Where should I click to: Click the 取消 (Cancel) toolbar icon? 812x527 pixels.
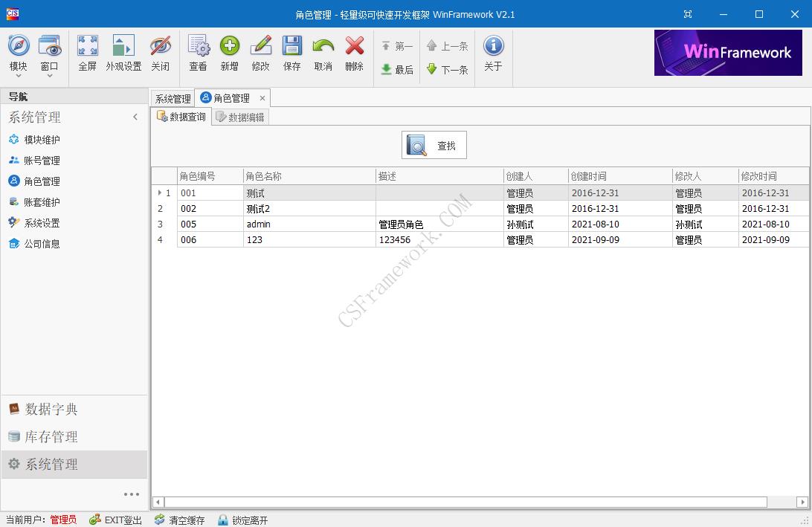click(323, 52)
